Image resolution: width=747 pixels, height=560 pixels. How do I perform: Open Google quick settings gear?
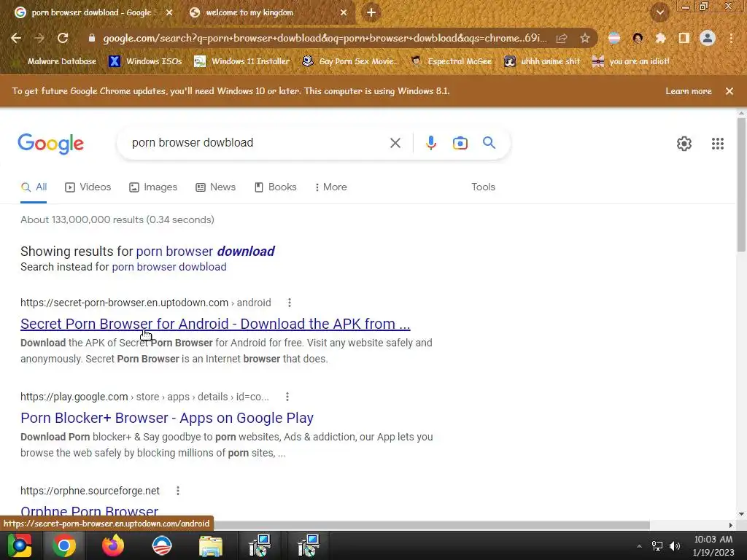pyautogui.click(x=684, y=144)
